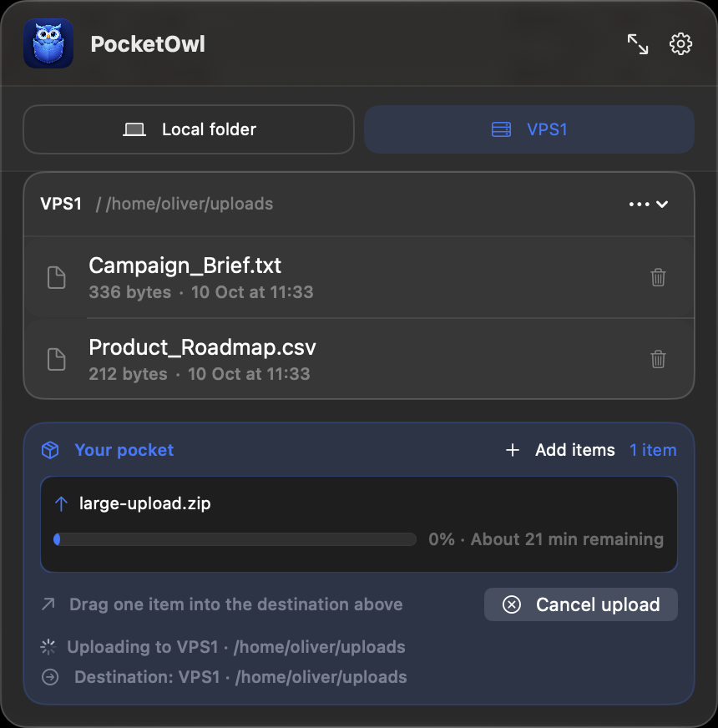The height and width of the screenshot is (728, 718).
Task: Click the file icon beside Product_Roadmap.csv
Action: [57, 359]
